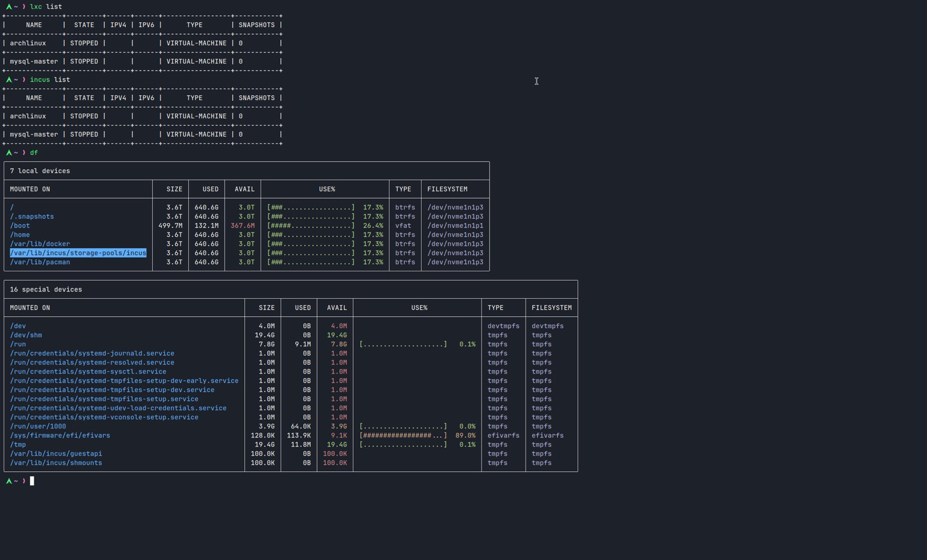Click archlinux in the incus list table
The height and width of the screenshot is (560, 927).
coord(28,116)
